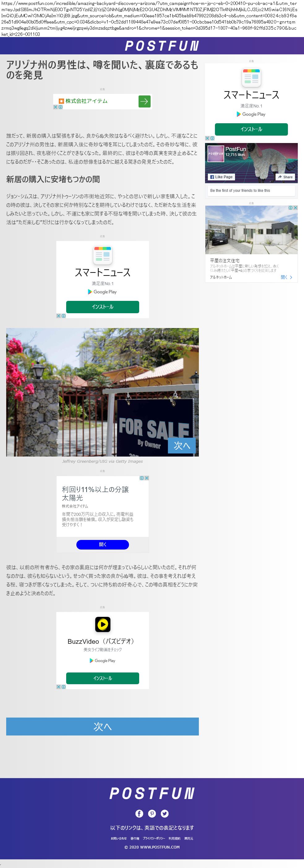This screenshot has height=868, width=304.
Task: Click Facebook Like Page button
Action: [221, 177]
